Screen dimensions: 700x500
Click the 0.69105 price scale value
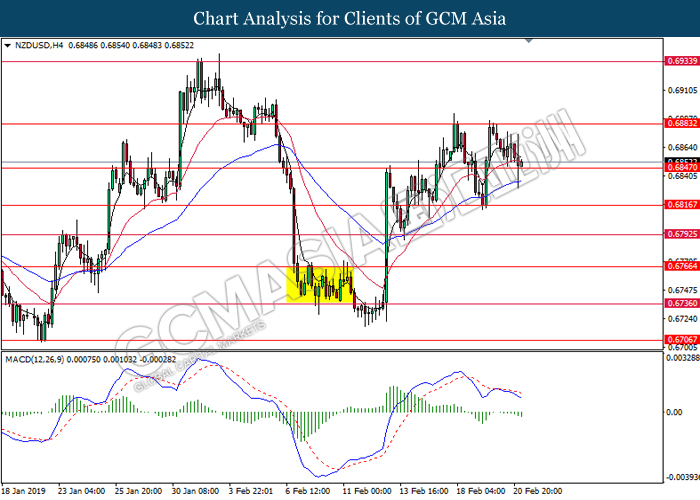point(682,91)
